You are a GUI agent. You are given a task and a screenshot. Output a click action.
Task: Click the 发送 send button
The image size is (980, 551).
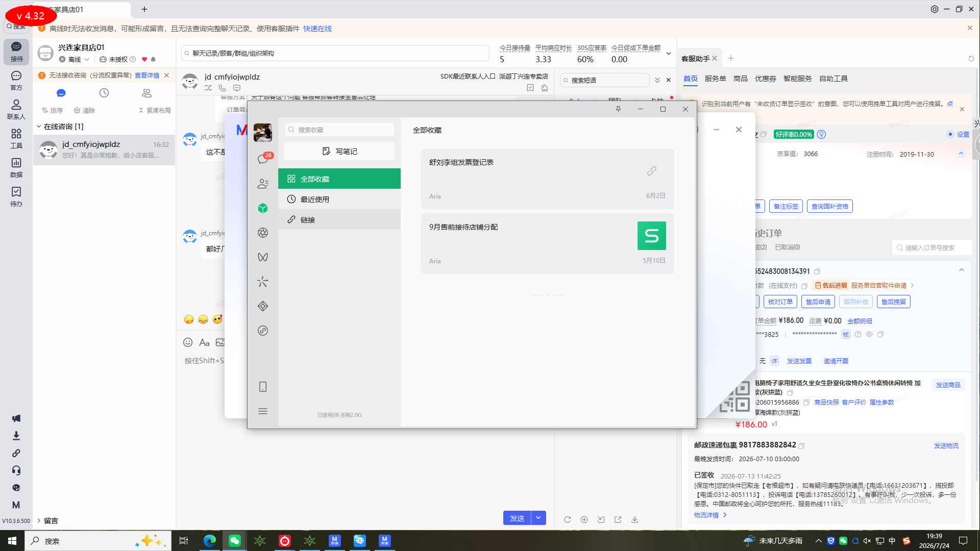[517, 518]
